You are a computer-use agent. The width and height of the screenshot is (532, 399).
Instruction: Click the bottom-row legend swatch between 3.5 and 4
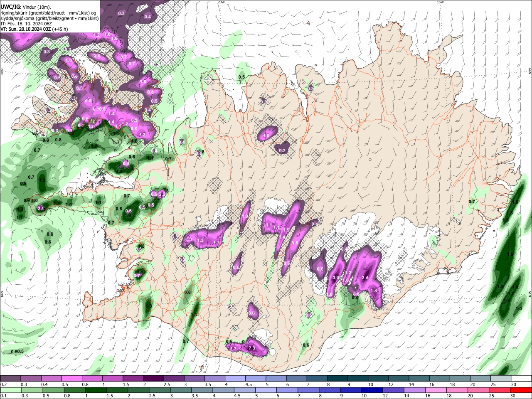pyautogui.click(x=202, y=390)
